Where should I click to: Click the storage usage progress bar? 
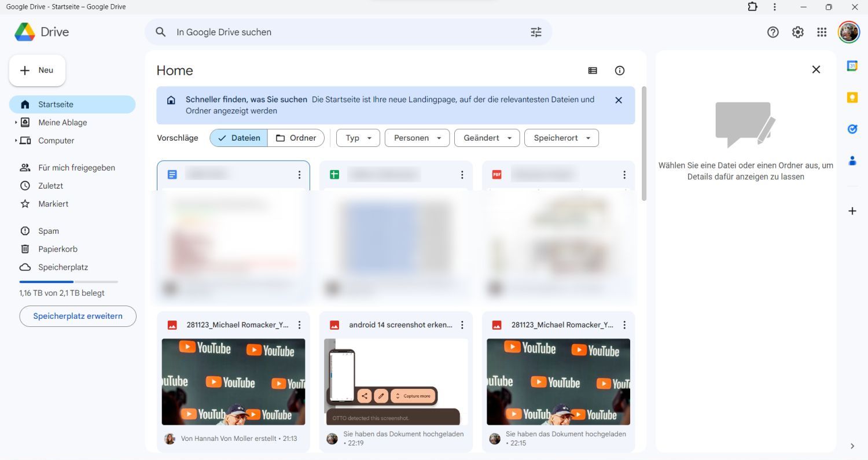coord(68,282)
